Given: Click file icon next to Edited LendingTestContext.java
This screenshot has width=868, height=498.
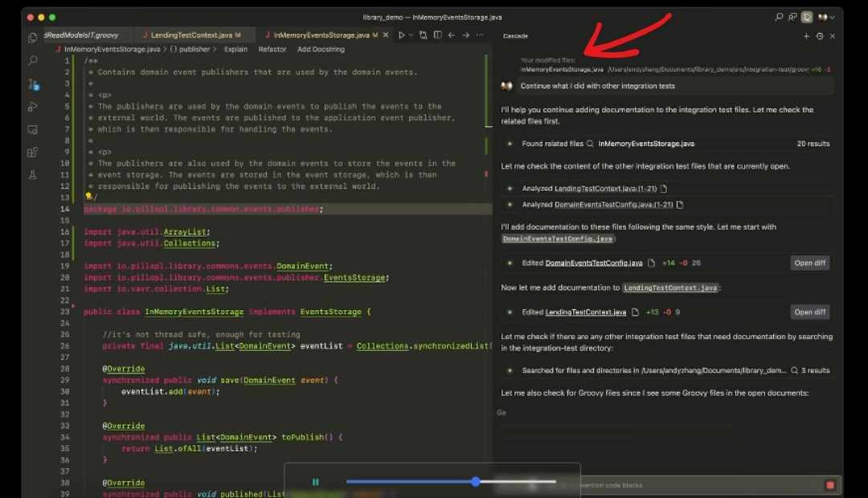Looking at the screenshot, I should tap(635, 312).
